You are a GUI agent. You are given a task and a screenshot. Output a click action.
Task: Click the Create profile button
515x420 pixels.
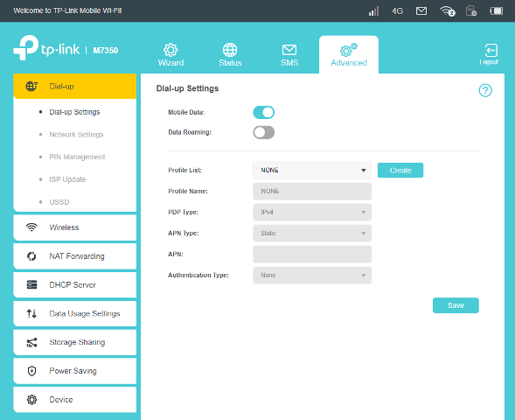(400, 171)
